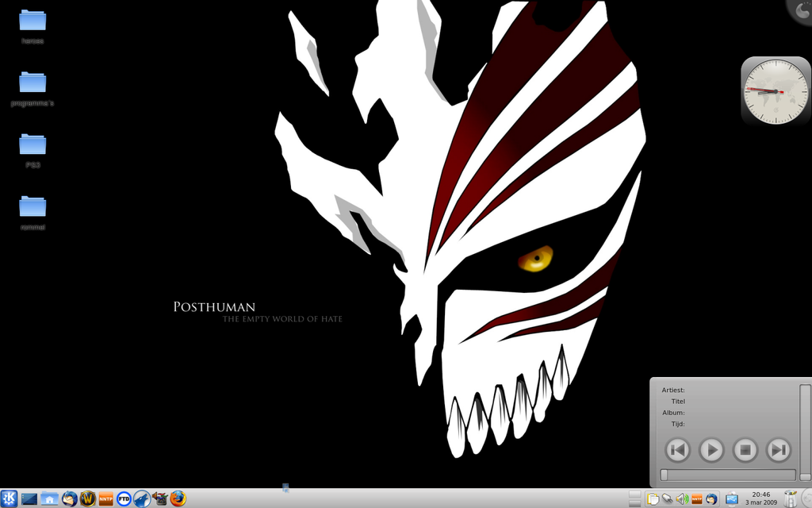Skip to next track in media widget
This screenshot has height=508, width=812.
(779, 449)
